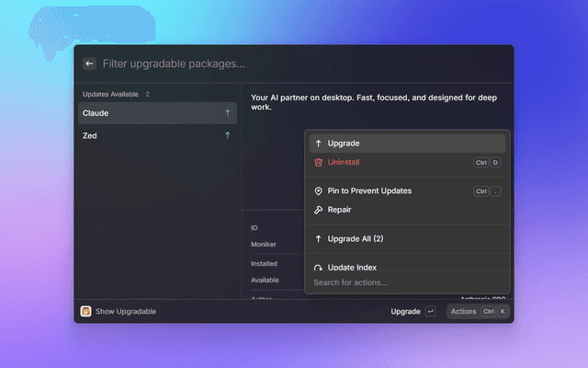Viewport: 588px width, 368px height.
Task: Click the Claude description text
Action: (x=374, y=102)
